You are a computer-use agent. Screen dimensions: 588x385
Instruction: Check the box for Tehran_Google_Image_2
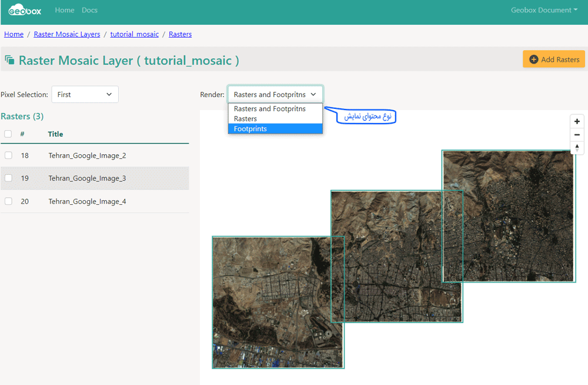tap(8, 155)
